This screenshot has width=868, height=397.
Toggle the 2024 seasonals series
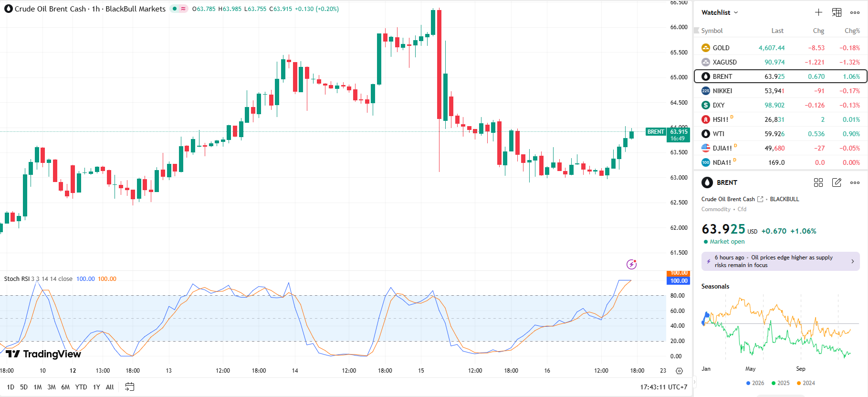(x=805, y=383)
